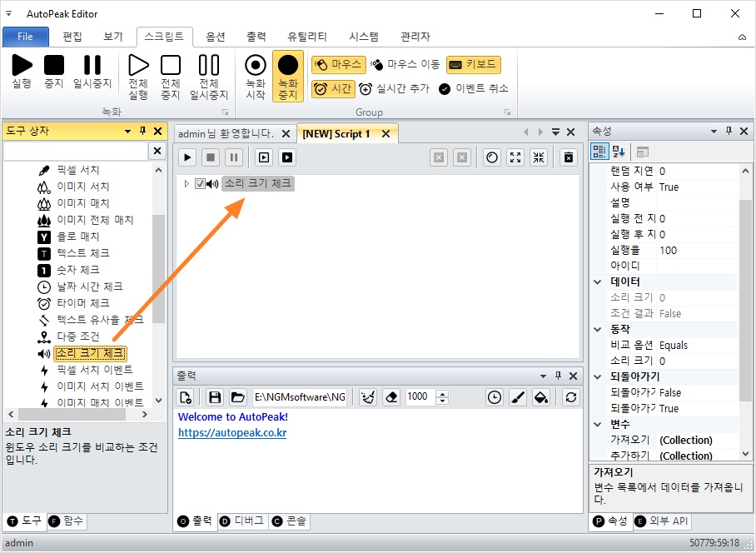Collapse the 변수 property group

[x=598, y=425]
